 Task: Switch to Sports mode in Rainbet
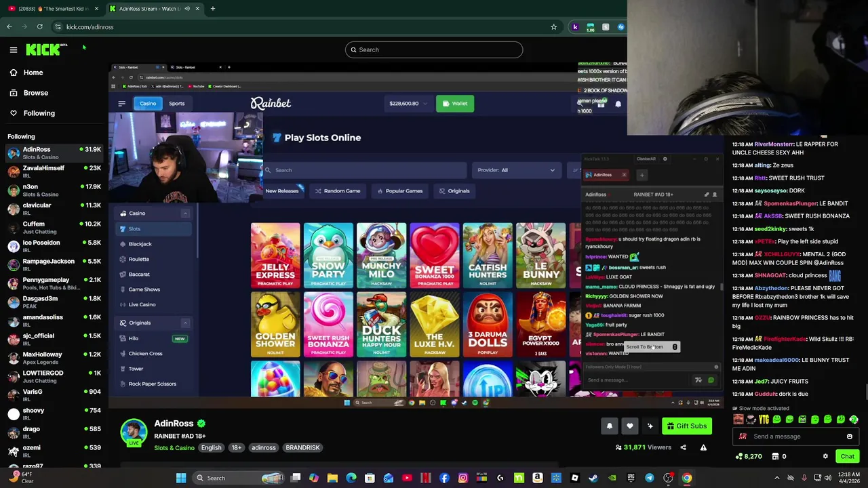click(x=176, y=104)
